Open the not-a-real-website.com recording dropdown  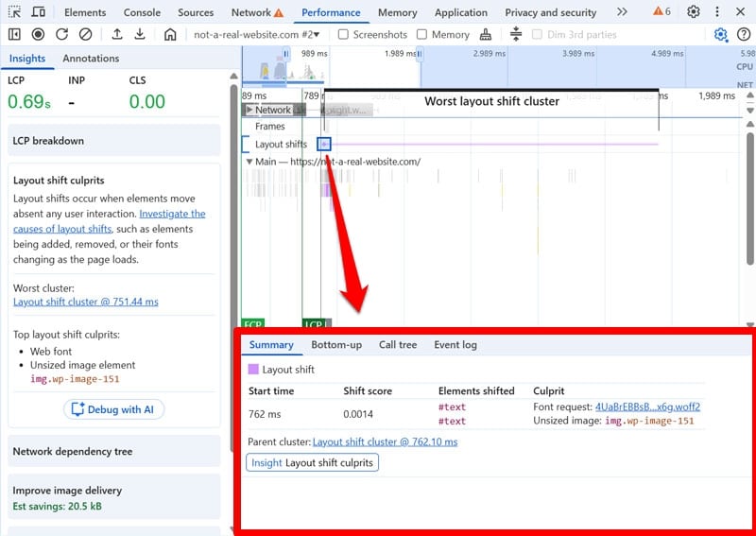click(256, 34)
